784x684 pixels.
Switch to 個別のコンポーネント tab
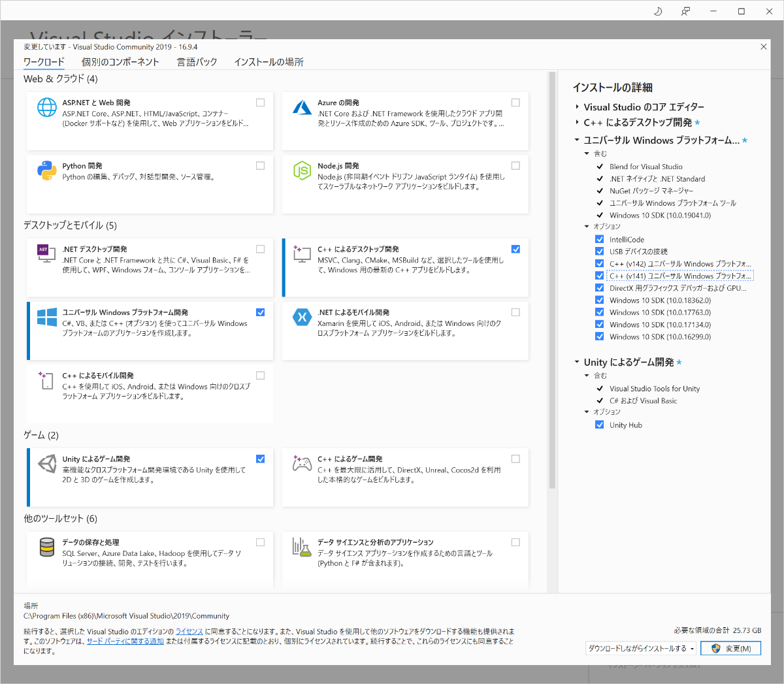(120, 62)
